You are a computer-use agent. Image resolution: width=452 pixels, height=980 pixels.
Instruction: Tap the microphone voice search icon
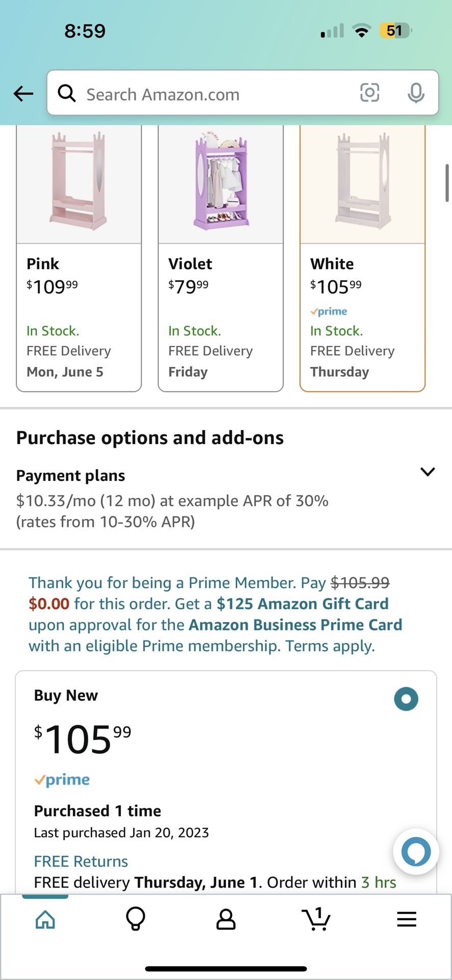click(x=416, y=93)
